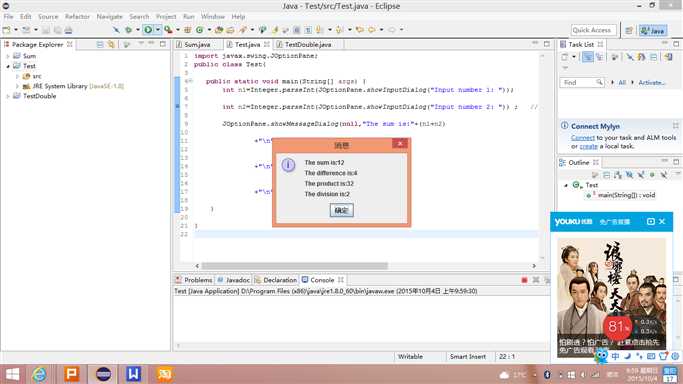Open the Refactor menu
The image size is (683, 384).
point(77,17)
